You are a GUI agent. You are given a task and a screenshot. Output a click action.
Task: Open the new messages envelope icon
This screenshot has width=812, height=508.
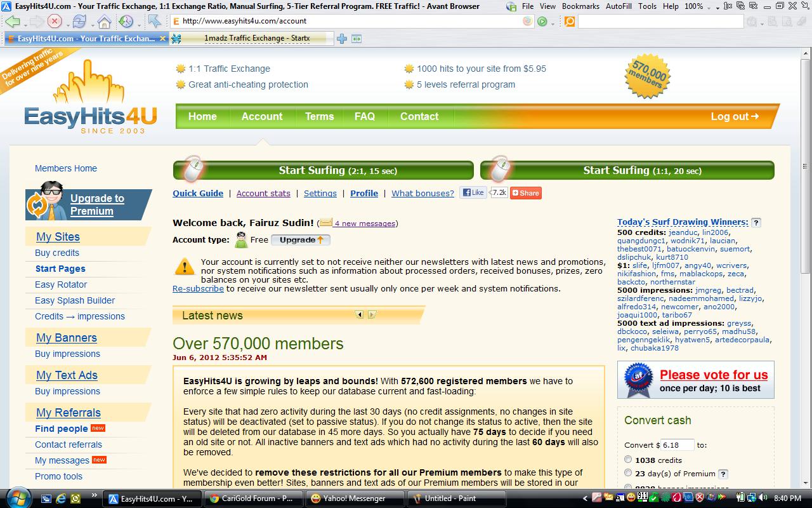(325, 223)
